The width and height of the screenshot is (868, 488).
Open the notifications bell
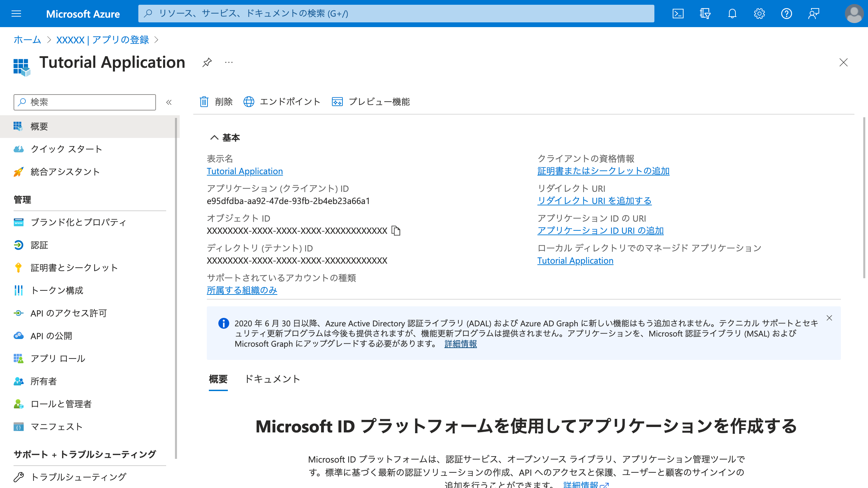(732, 14)
